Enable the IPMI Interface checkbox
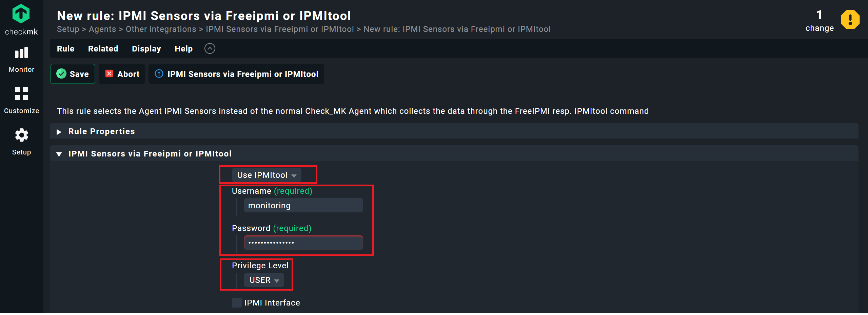This screenshot has width=868, height=315. (237, 302)
